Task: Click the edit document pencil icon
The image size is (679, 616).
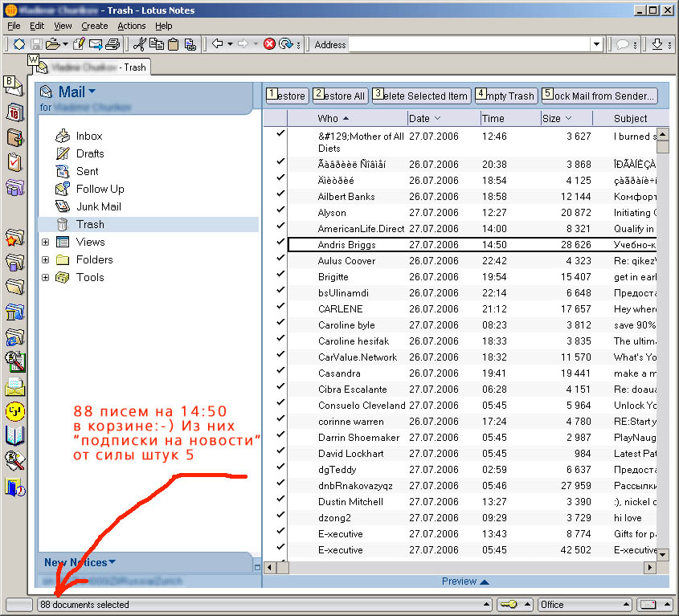Action: click(x=79, y=44)
